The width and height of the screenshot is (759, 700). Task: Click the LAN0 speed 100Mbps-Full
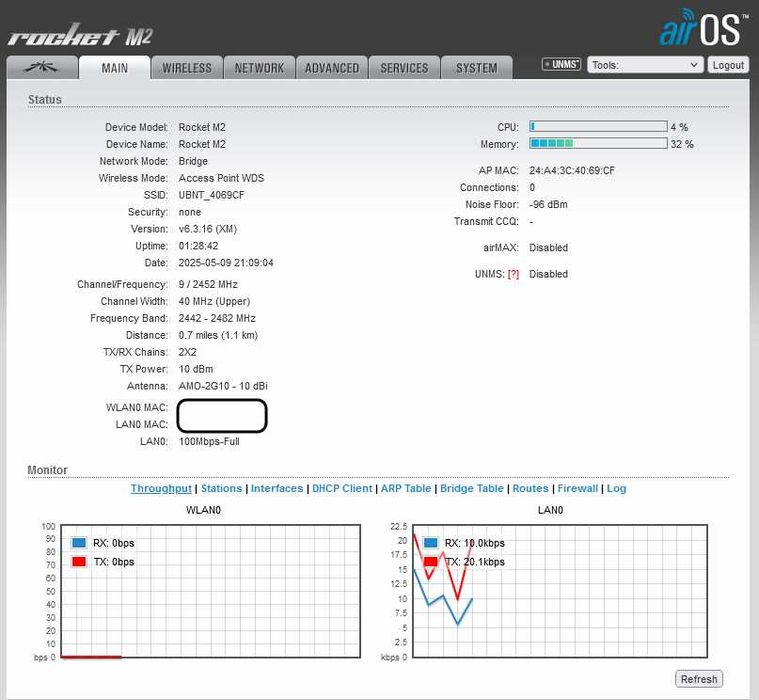pos(209,441)
